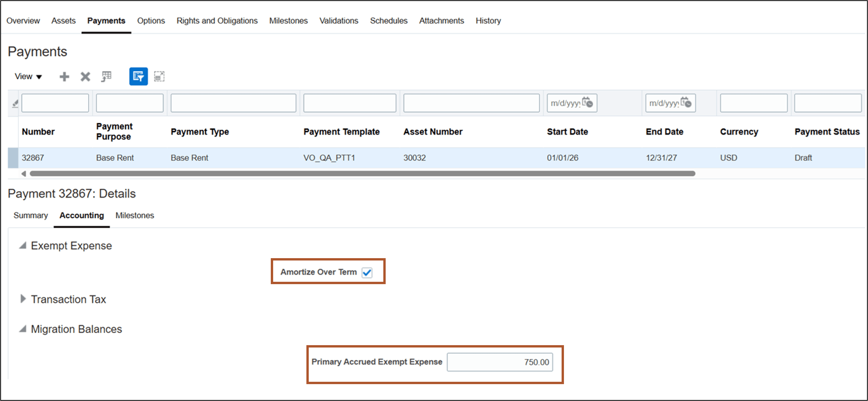Focus the Asset Number filter field

(x=471, y=103)
